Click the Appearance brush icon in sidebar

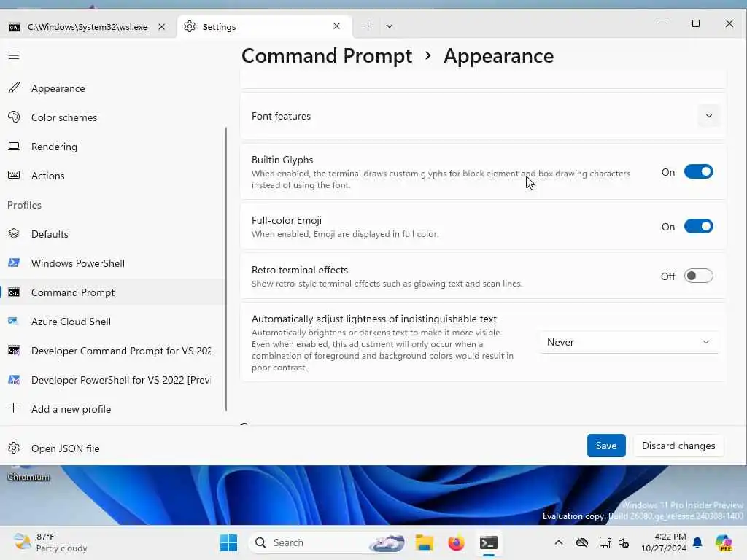point(15,88)
